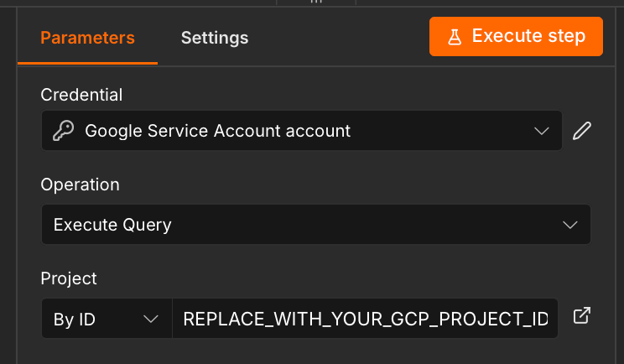Switch to the Settings tab
Image resolution: width=624 pixels, height=364 pixels.
coord(215,39)
